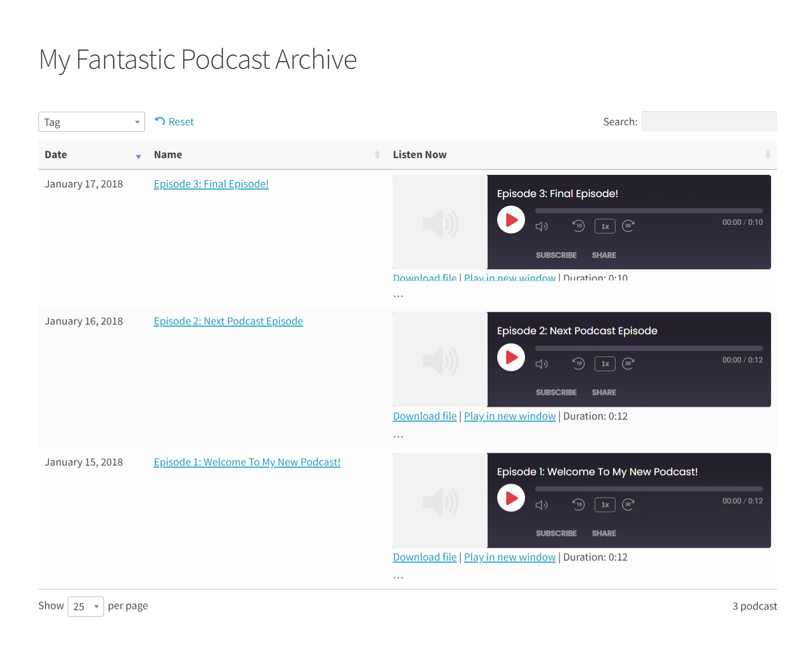
Task: Mute the Episode 2 player volume
Action: (542, 363)
